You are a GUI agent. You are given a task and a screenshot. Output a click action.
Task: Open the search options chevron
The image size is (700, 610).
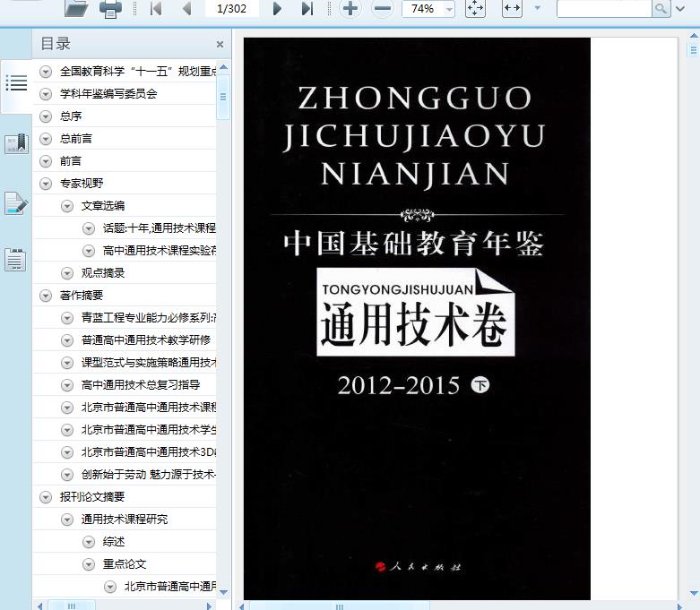(681, 8)
